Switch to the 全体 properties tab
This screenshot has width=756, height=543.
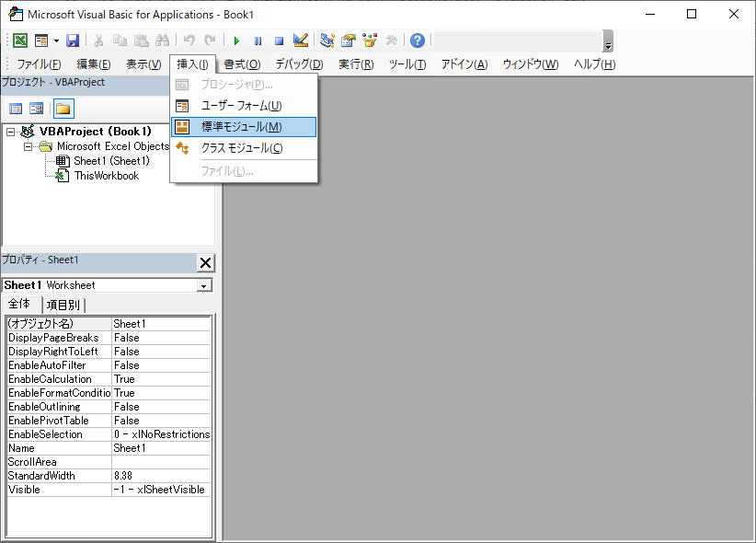pyautogui.click(x=19, y=304)
